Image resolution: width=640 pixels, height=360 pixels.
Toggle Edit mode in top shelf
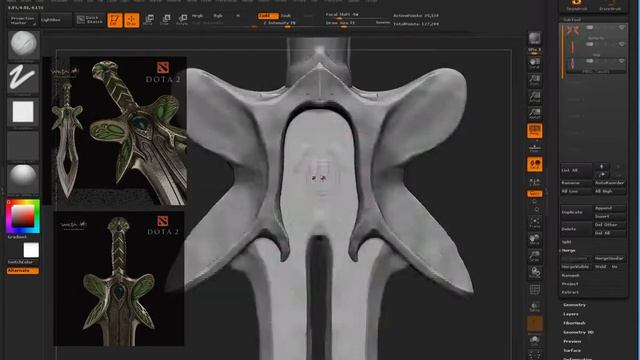(x=115, y=20)
